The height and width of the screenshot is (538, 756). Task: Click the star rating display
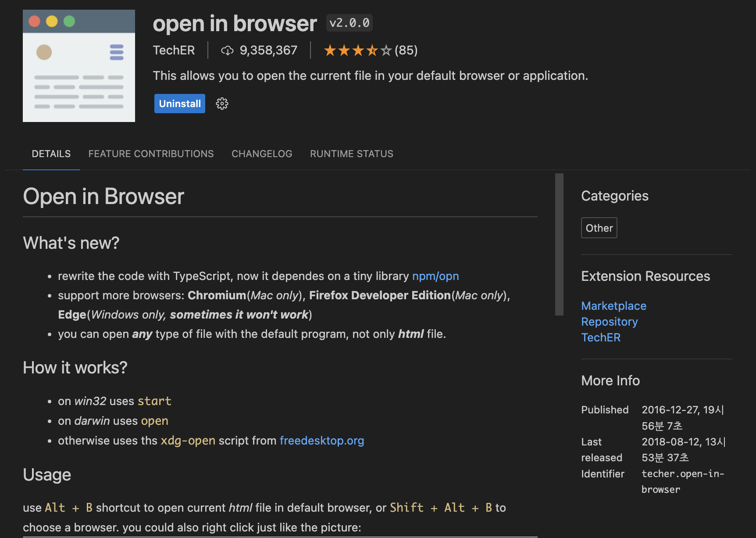[x=357, y=50]
